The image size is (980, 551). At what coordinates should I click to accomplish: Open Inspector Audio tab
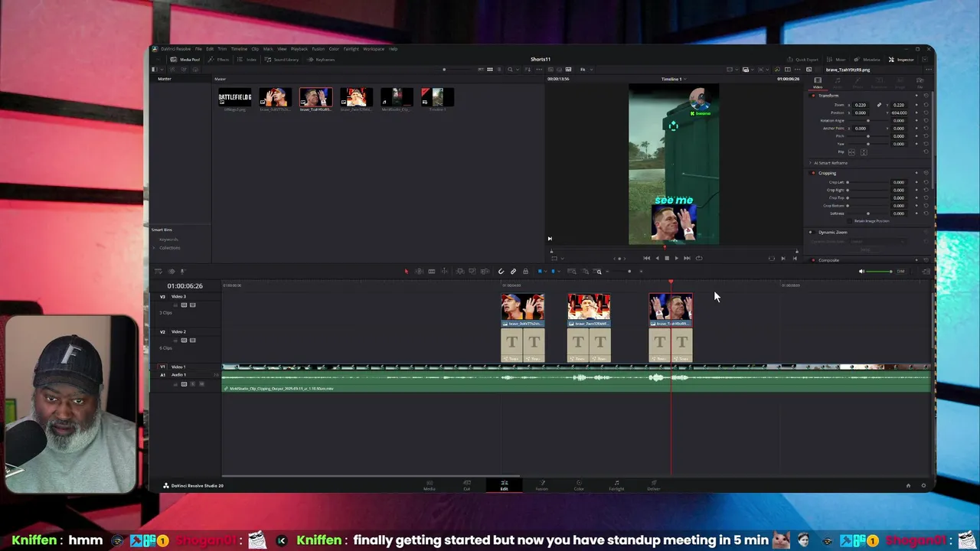[838, 83]
